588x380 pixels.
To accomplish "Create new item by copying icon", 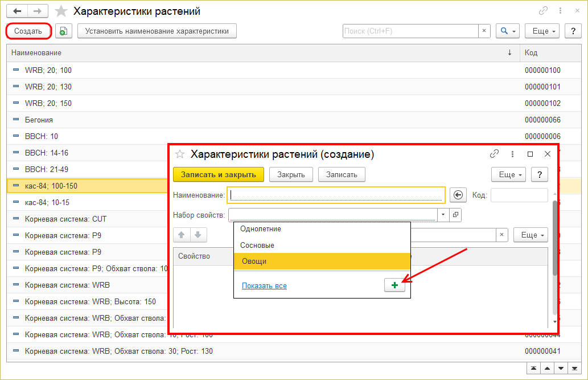I will 64,31.
